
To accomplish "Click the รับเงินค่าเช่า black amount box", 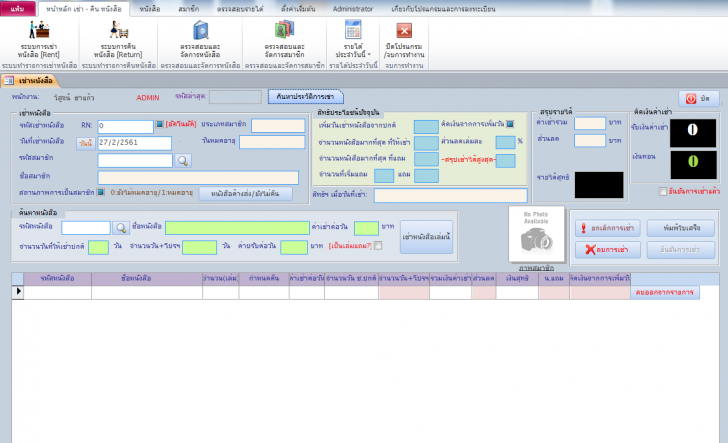I will [x=693, y=133].
